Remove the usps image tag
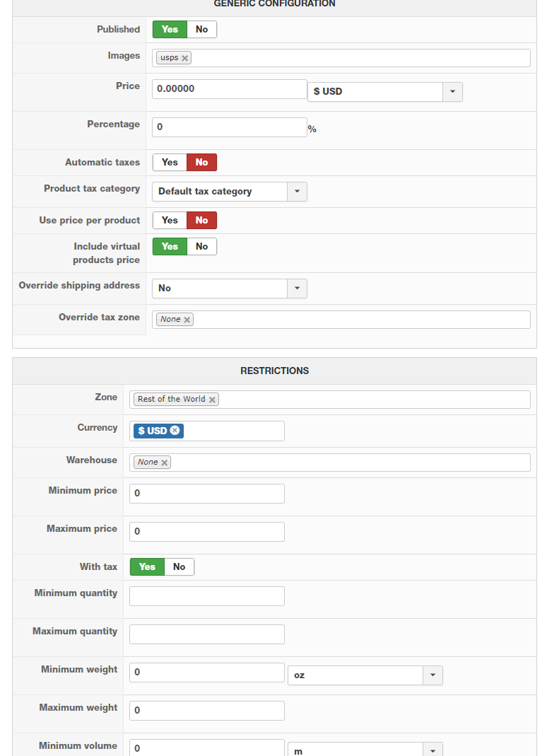 [184, 58]
